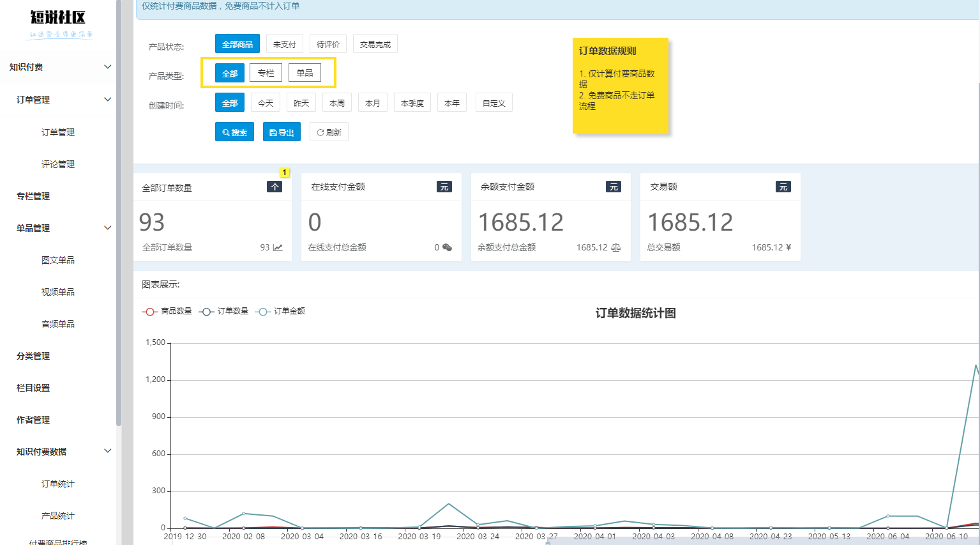This screenshot has height=545, width=980.
Task: Toggle the 商品数量 legend series
Action: [x=167, y=311]
